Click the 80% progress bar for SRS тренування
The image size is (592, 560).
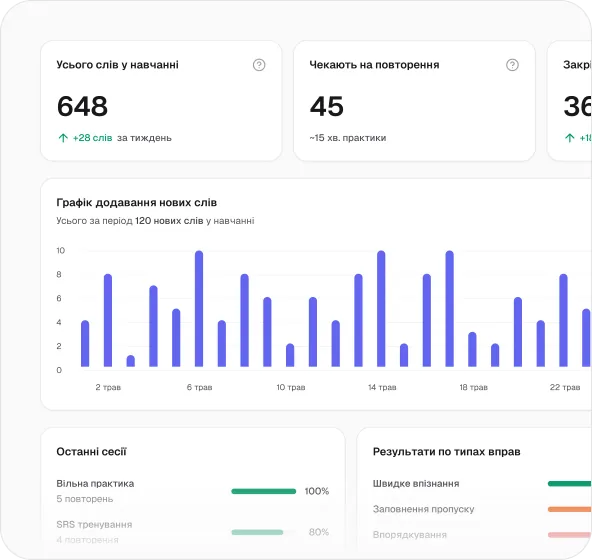[257, 532]
